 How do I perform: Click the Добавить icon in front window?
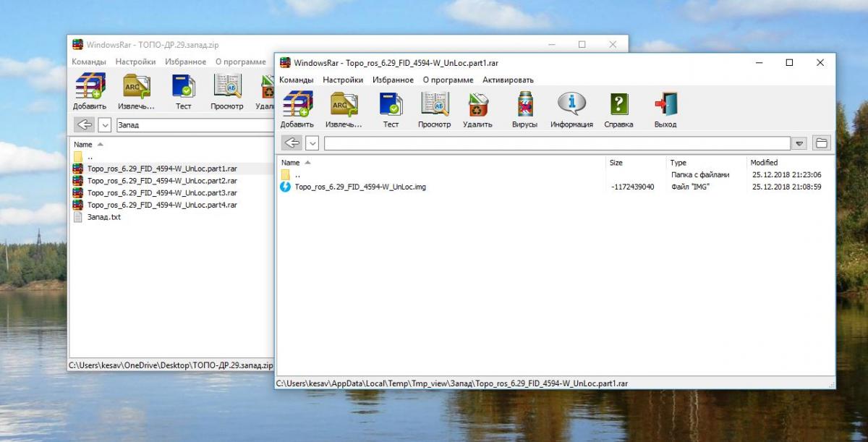coord(297,106)
